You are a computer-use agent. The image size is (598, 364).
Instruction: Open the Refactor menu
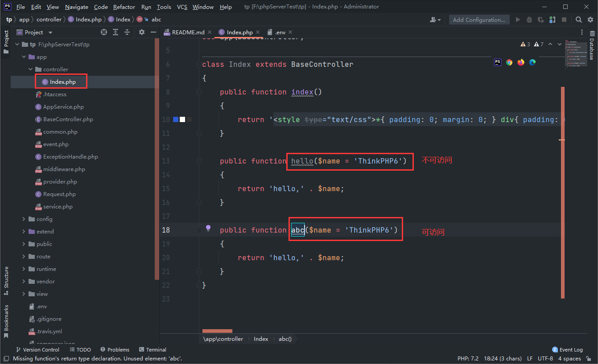coord(124,7)
